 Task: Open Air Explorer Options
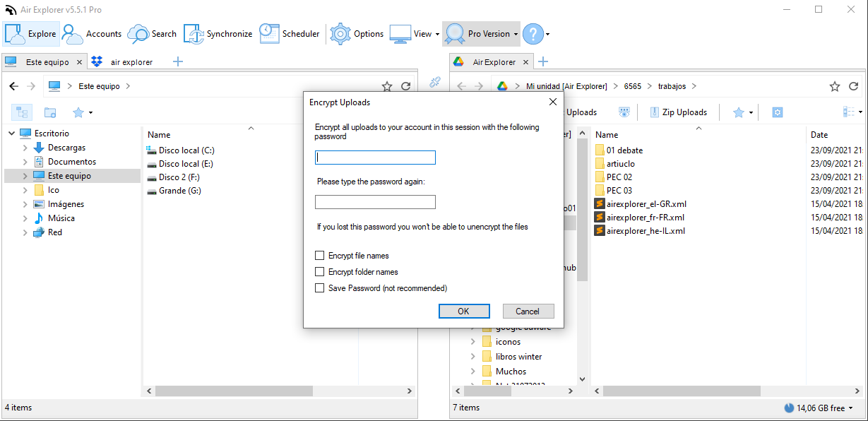(357, 33)
